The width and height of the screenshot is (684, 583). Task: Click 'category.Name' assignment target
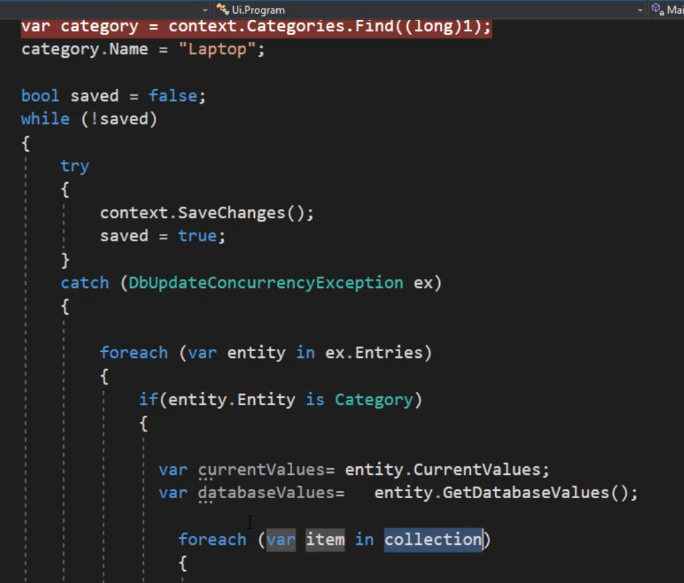pyautogui.click(x=85, y=49)
